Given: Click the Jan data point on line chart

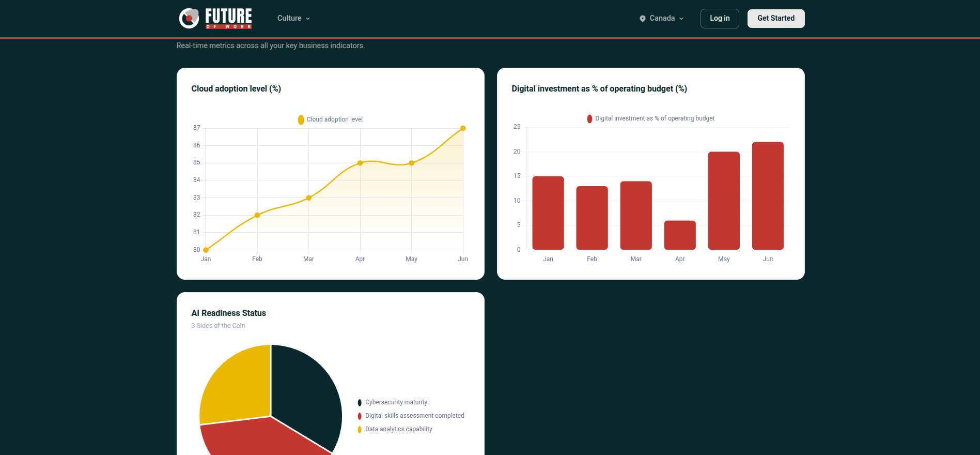Looking at the screenshot, I should (206, 250).
